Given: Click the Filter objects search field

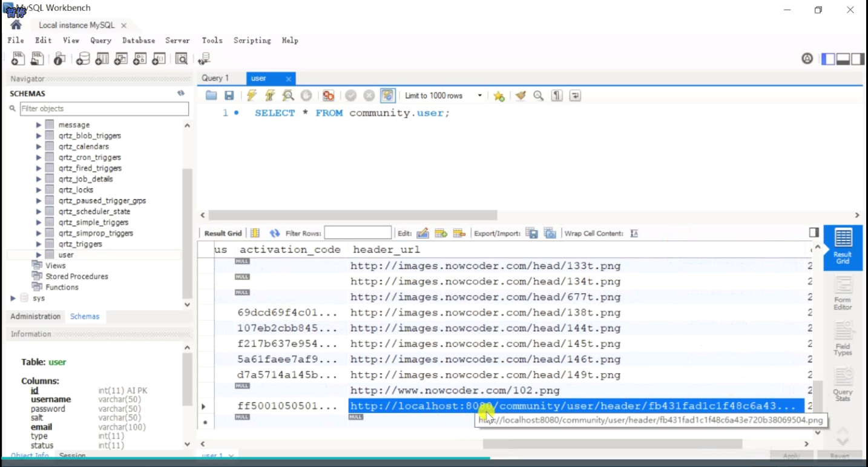Looking at the screenshot, I should 104,108.
